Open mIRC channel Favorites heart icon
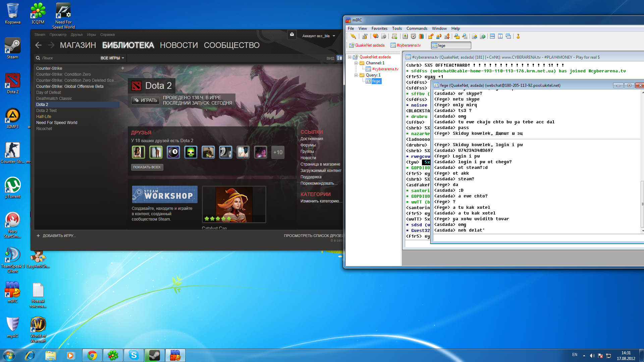This screenshot has height=362, width=644. pyautogui.click(x=376, y=36)
